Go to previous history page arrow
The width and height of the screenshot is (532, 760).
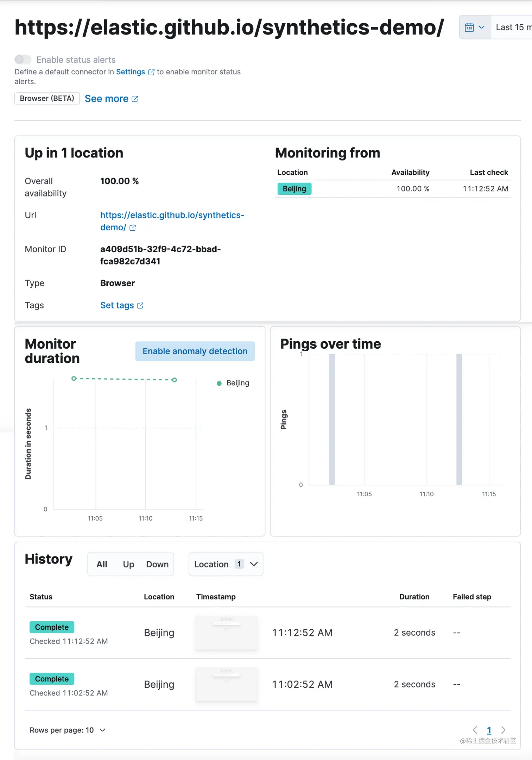point(475,730)
